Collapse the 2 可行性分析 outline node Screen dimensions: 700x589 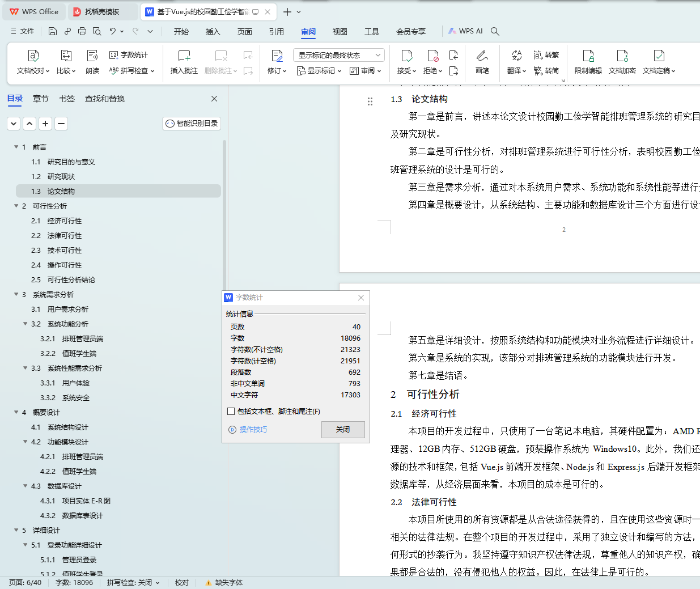[x=16, y=206]
